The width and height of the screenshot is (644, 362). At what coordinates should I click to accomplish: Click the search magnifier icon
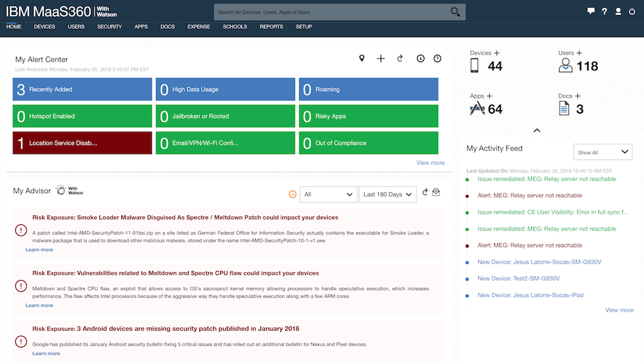click(455, 12)
